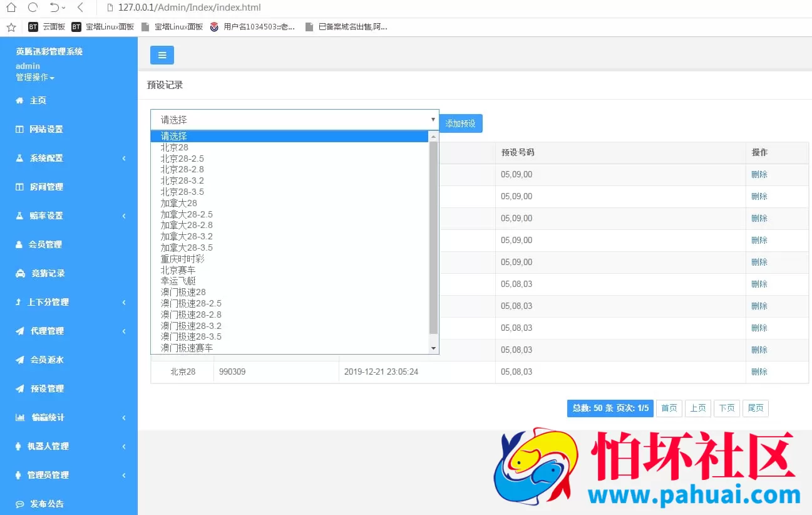812x515 pixels.
Task: Select 重庆时时彩 from the open dropdown
Action: point(183,258)
